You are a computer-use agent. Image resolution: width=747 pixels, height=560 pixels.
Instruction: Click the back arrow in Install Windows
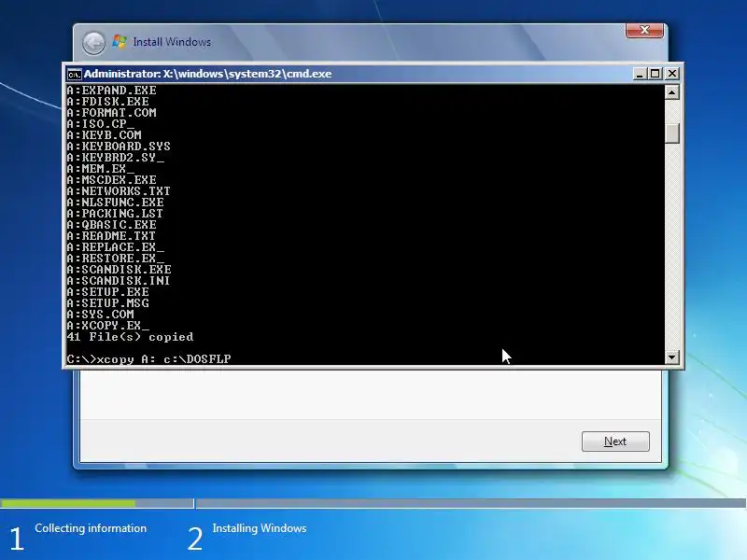click(94, 43)
